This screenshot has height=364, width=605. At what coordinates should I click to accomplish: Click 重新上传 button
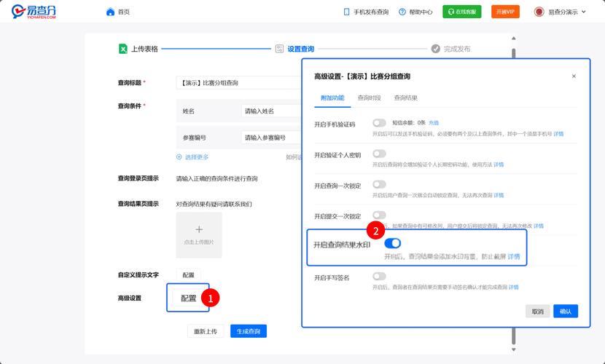206,331
